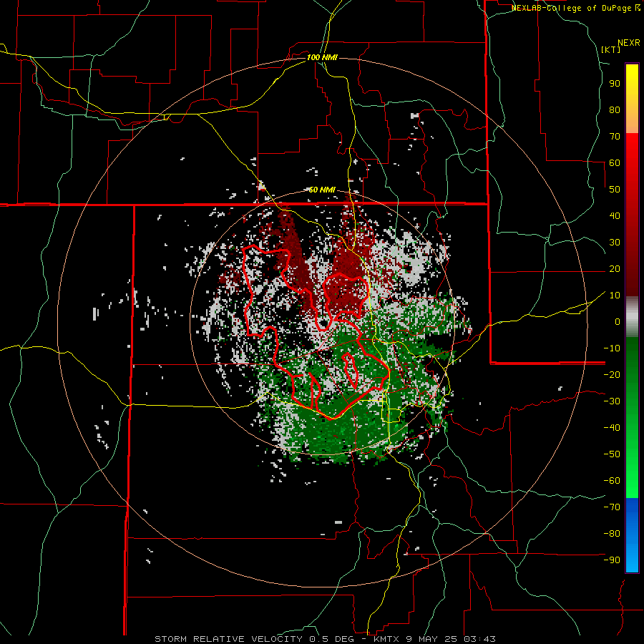The image size is (644, 644).
Task: Click the "100 NMI" range ring label
Action: (x=322, y=57)
